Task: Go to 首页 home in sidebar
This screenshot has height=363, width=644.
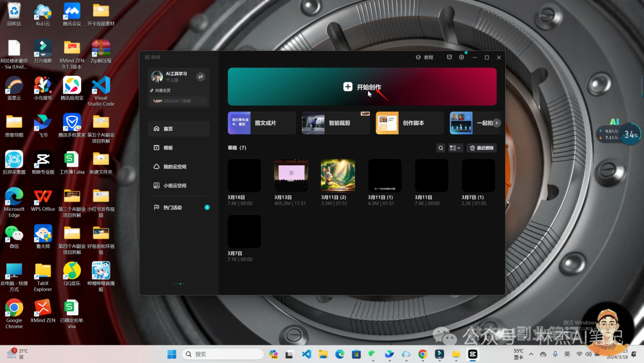Action: [179, 129]
